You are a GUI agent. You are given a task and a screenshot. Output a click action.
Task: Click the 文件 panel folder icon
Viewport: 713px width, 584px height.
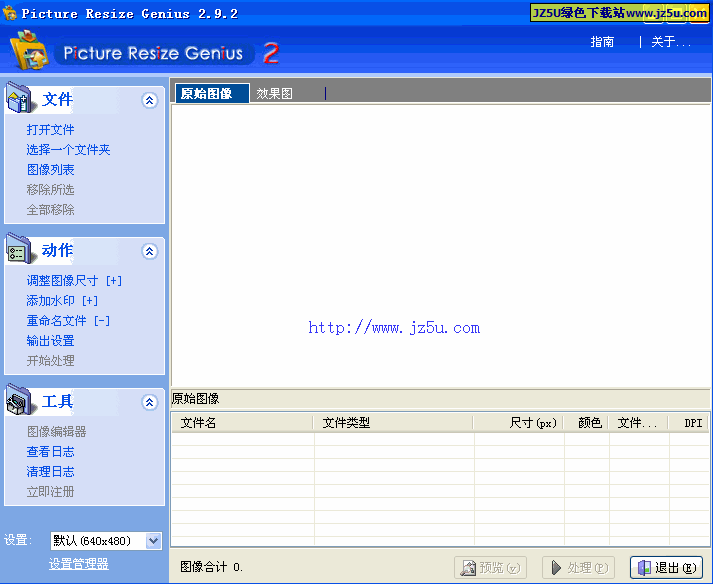(20, 97)
